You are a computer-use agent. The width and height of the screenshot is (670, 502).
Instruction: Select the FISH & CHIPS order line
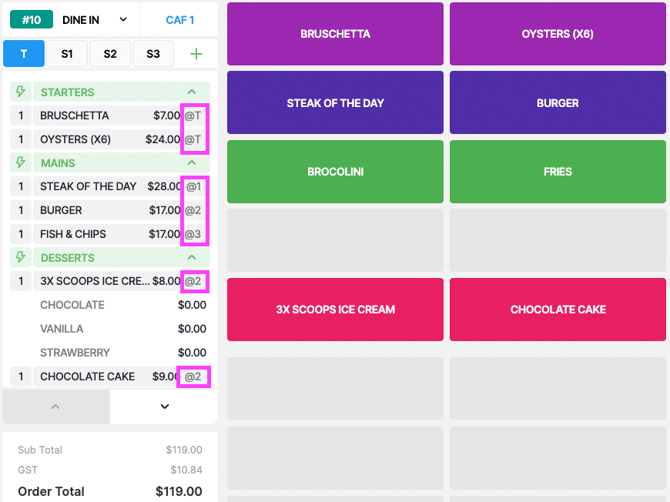pyautogui.click(x=110, y=234)
